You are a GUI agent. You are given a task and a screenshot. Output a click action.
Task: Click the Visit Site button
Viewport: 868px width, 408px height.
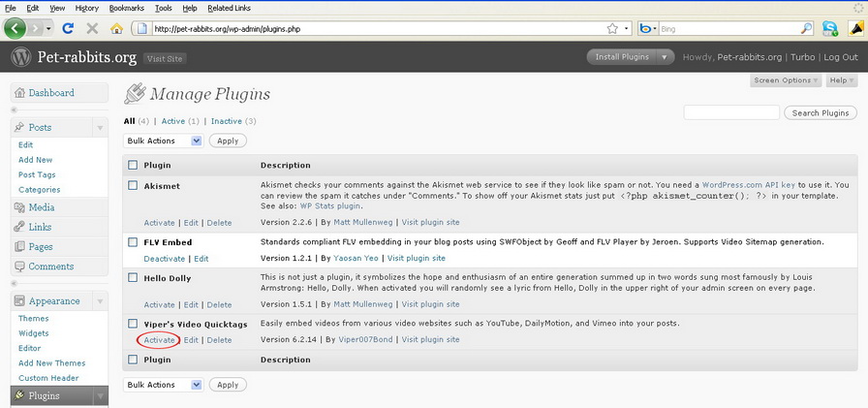coord(165,59)
